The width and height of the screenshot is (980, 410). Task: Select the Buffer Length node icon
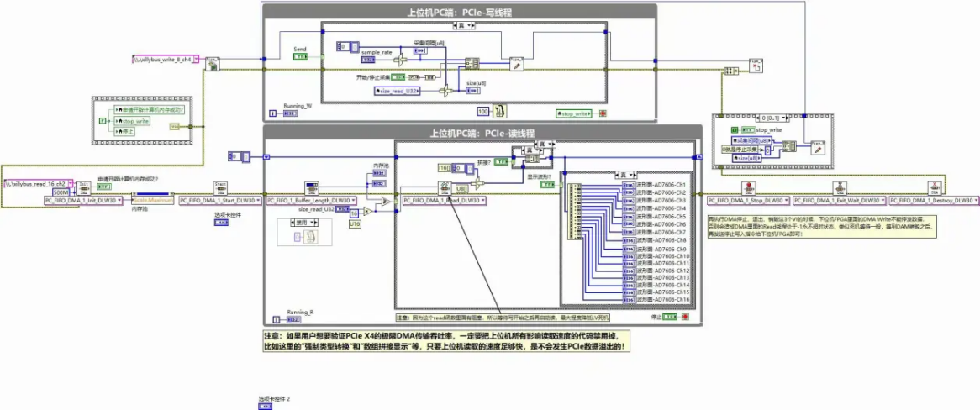coord(312,187)
